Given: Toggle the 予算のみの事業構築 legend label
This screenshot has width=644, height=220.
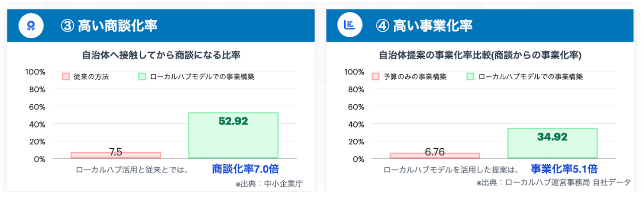Looking at the screenshot, I should pyautogui.click(x=415, y=76).
